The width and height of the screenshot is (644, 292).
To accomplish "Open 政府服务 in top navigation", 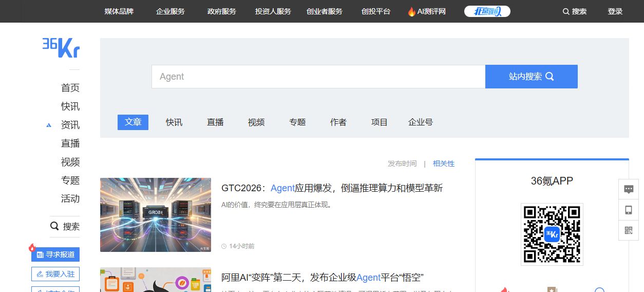I will [222, 11].
